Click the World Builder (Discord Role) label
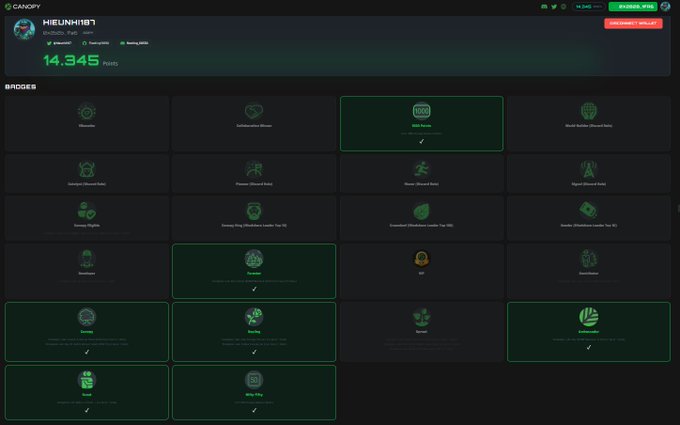680x425 pixels. pyautogui.click(x=589, y=126)
